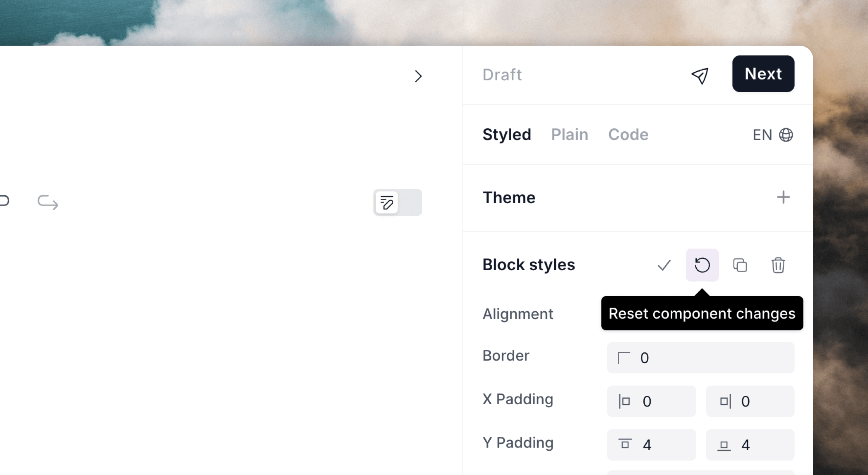Switch to the Code tab
The image size is (868, 475).
(x=628, y=135)
